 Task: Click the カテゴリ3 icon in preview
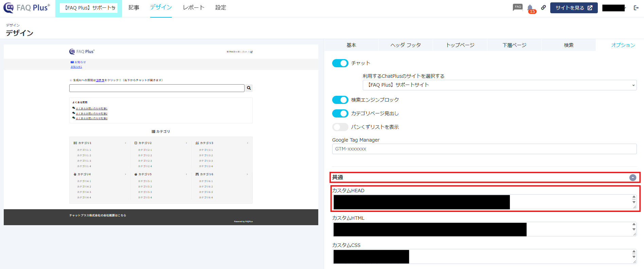197,143
